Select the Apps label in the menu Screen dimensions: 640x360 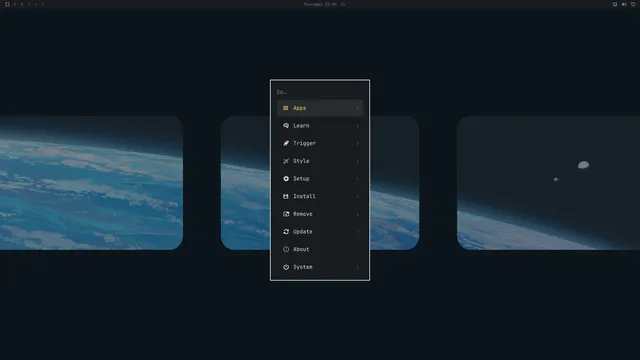(x=300, y=108)
